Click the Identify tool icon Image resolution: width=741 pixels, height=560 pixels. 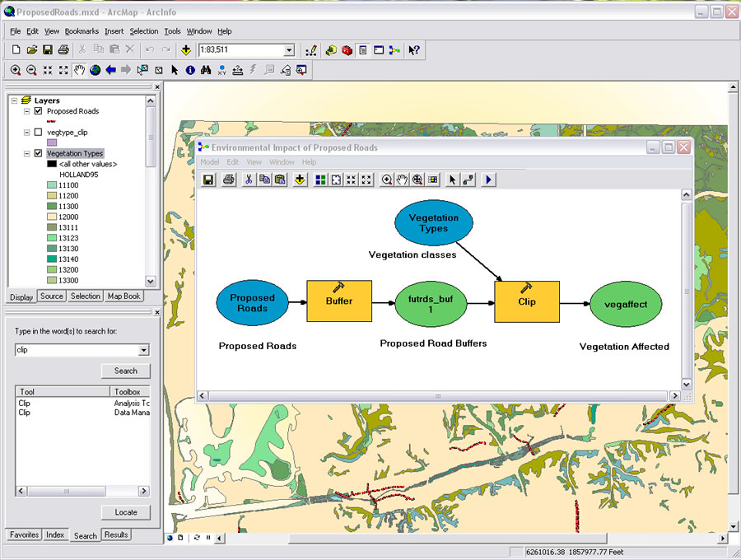point(190,71)
